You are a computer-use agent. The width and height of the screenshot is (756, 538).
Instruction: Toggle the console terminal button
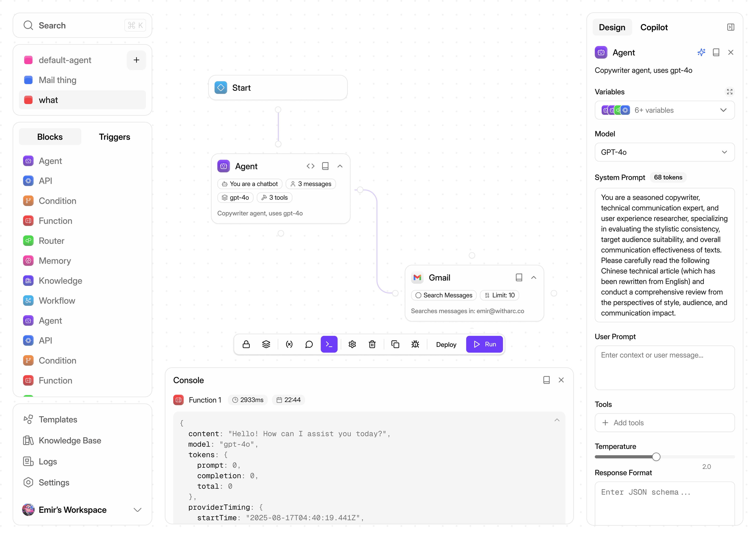329,344
